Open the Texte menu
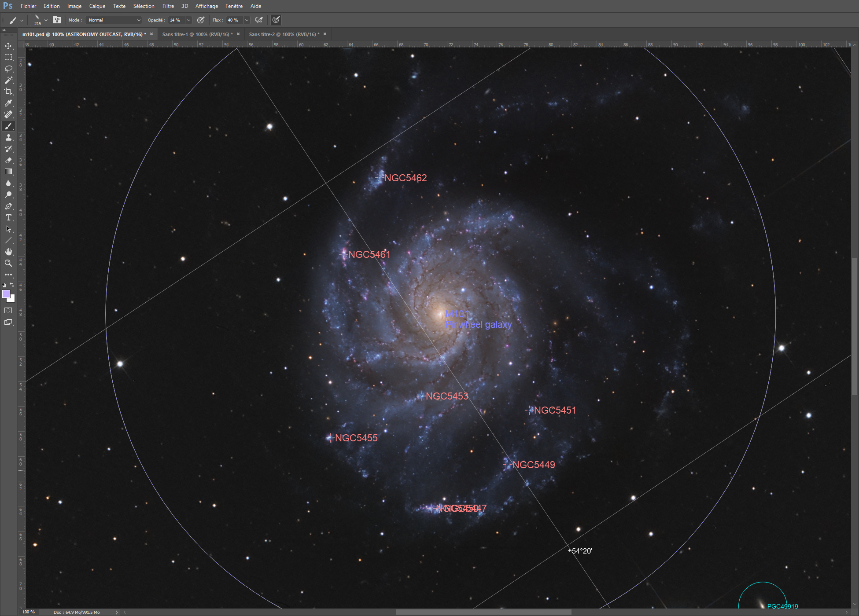Viewport: 859px width, 616px height. pyautogui.click(x=119, y=6)
